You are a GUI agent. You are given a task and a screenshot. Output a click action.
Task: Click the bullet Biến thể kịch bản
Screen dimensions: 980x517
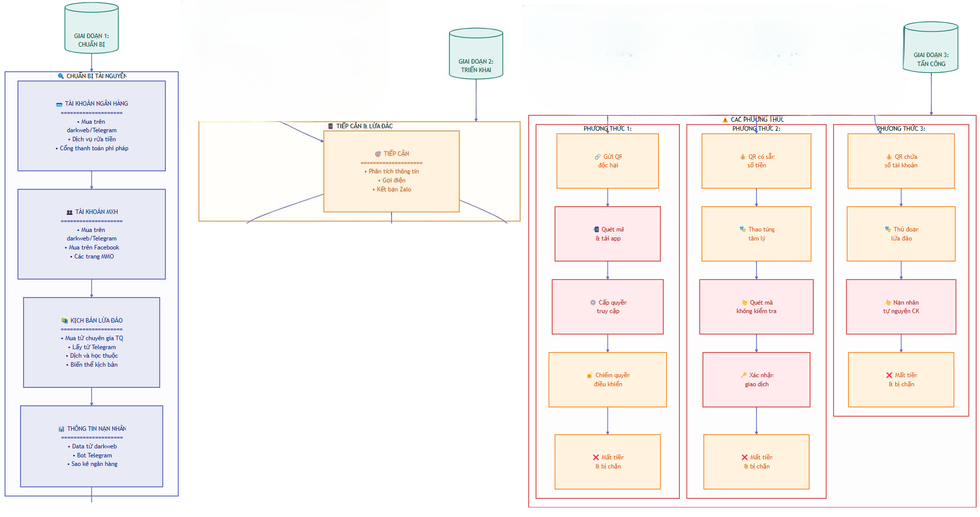(92, 365)
